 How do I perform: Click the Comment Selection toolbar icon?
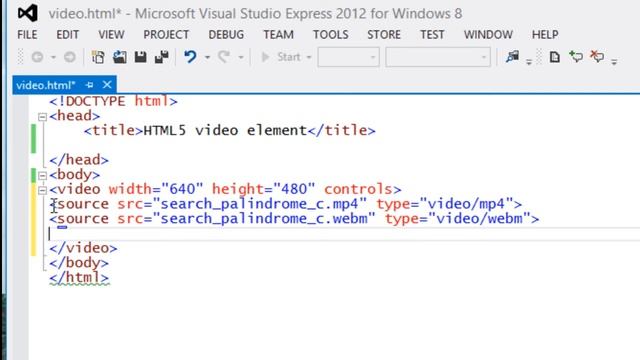click(x=576, y=56)
